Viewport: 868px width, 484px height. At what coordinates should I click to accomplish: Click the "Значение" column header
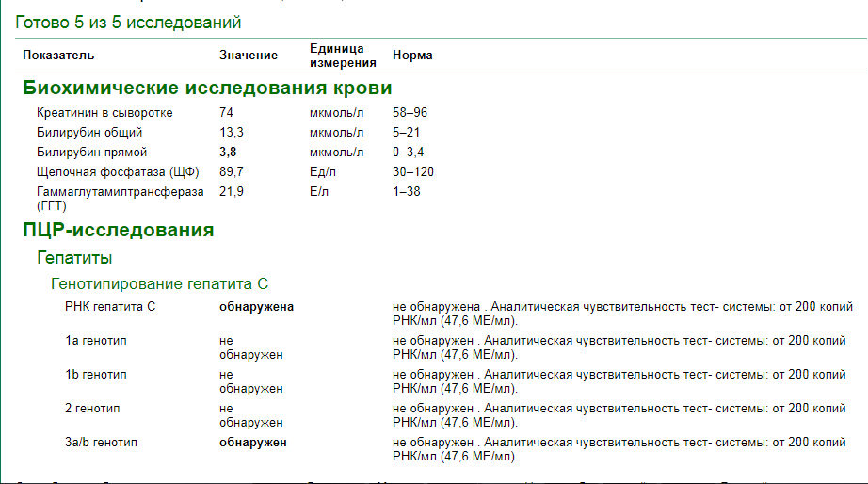[249, 56]
